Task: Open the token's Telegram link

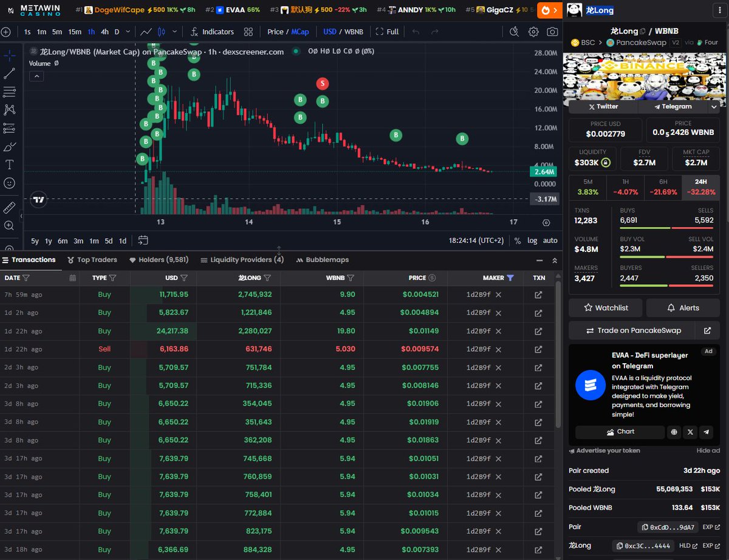Action: coord(673,106)
